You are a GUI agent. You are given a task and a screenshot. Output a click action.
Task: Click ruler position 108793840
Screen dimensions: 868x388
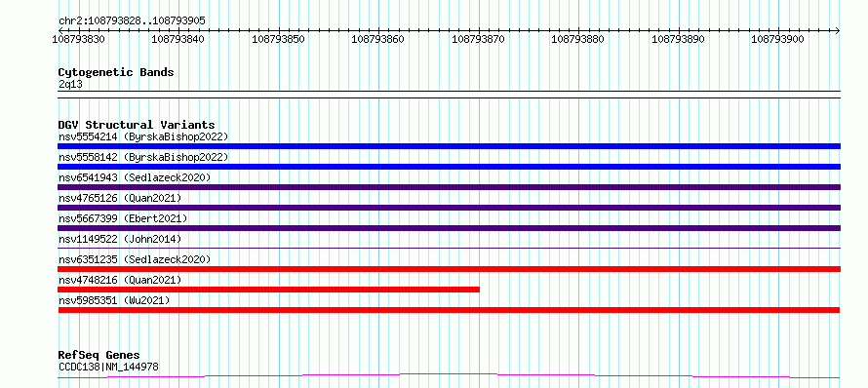178,39
